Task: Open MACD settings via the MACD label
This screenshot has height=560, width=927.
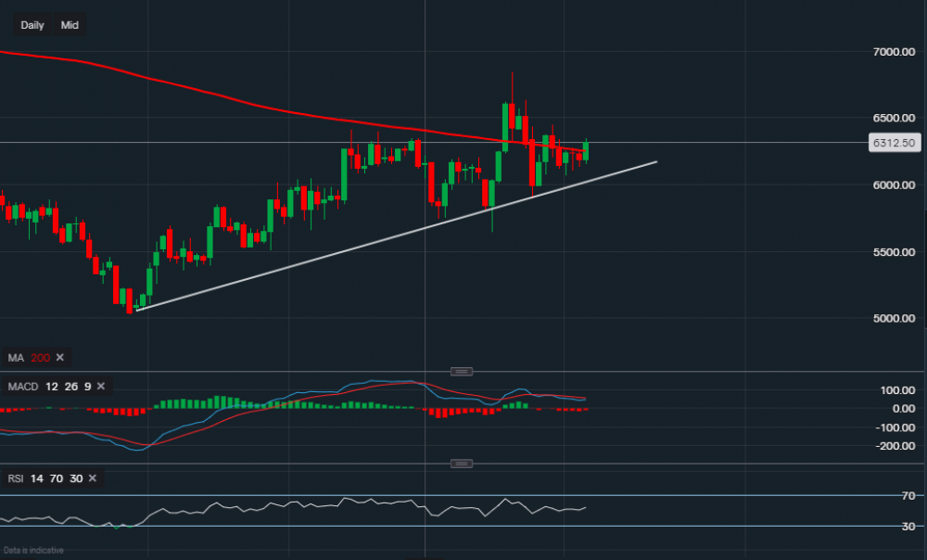Action: tap(21, 386)
